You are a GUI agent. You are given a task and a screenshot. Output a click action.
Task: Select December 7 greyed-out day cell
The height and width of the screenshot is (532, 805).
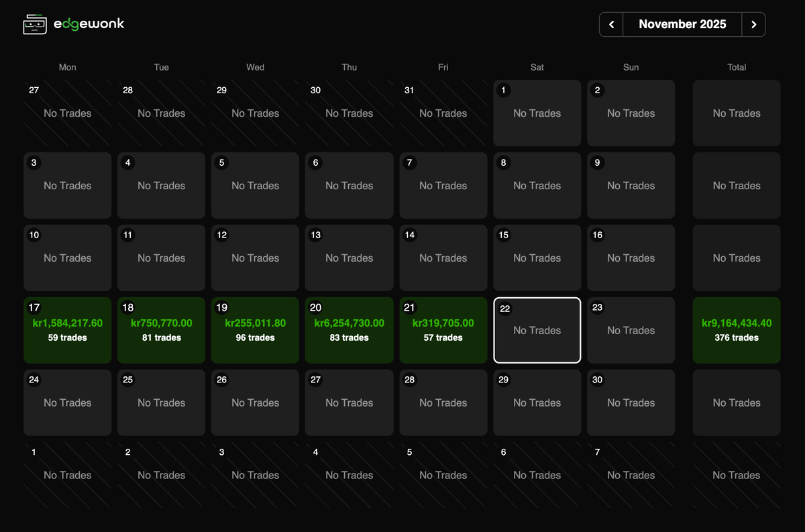pyautogui.click(x=631, y=474)
